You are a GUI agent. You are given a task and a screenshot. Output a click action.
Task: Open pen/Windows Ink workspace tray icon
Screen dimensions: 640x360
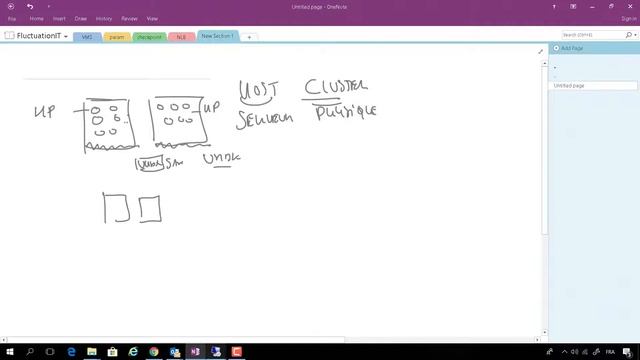pos(596,351)
